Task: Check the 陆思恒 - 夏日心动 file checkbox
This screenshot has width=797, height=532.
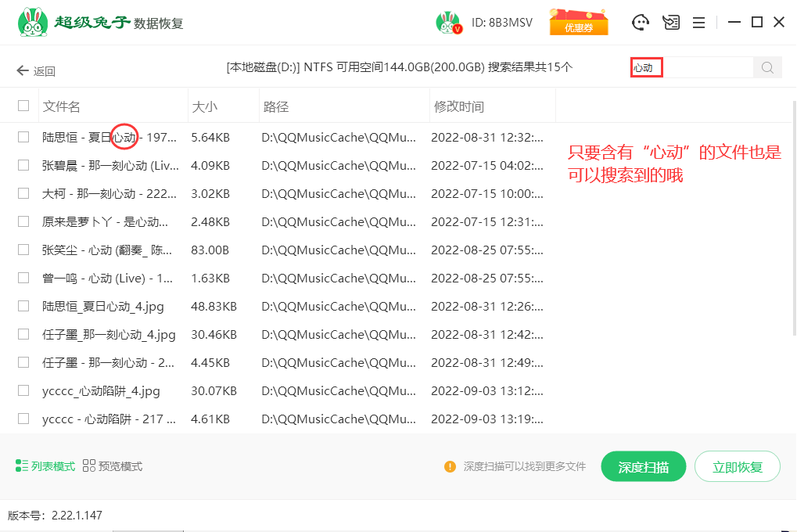Action: [23, 137]
